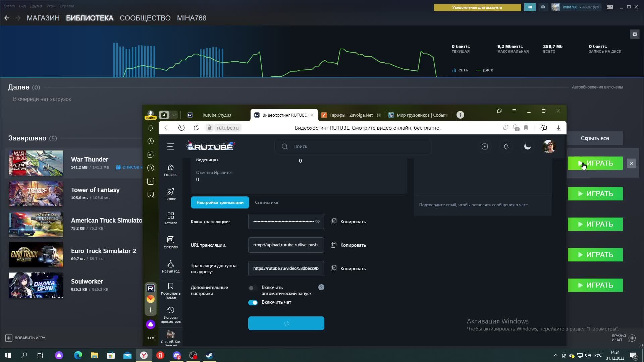Enable automatic launch toggle
Viewport: 644px width, 362px height.
[252, 288]
